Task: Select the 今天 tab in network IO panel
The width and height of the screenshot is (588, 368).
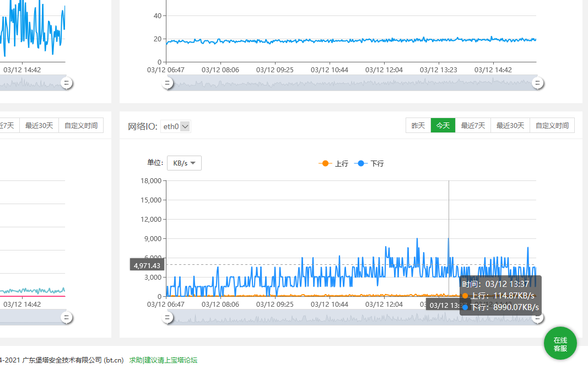Action: tap(443, 125)
